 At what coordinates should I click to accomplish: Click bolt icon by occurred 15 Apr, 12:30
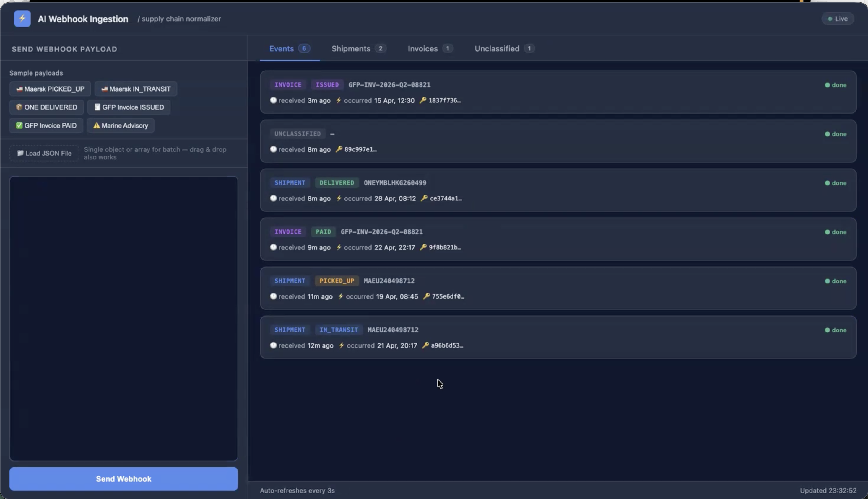coord(339,100)
